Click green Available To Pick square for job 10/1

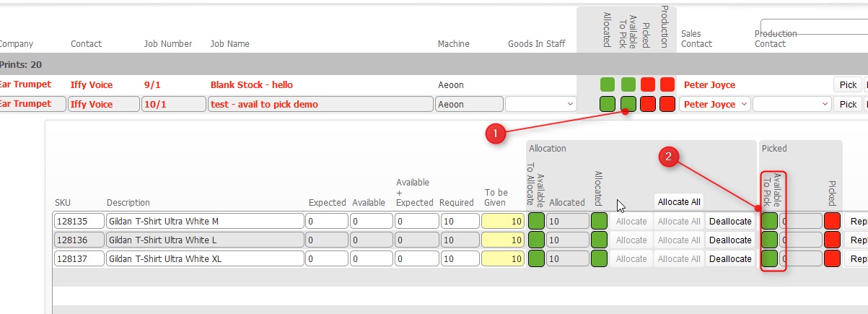(x=628, y=104)
